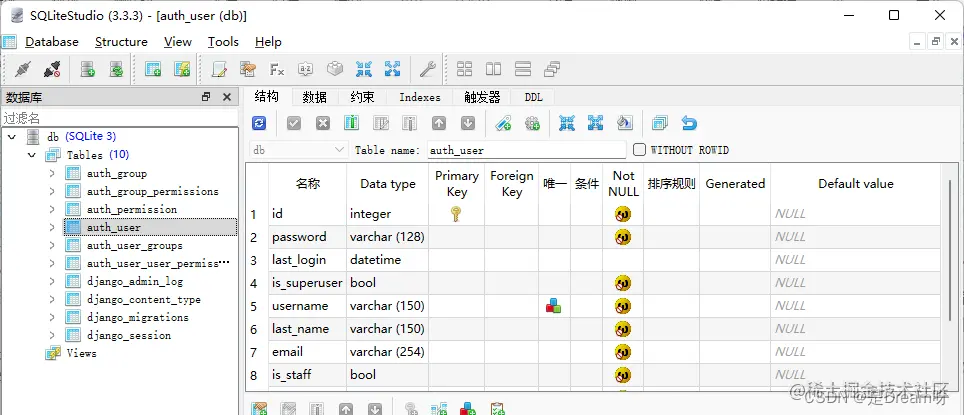964x415 pixels.
Task: Click the last_login column name cell
Action: [x=307, y=260]
